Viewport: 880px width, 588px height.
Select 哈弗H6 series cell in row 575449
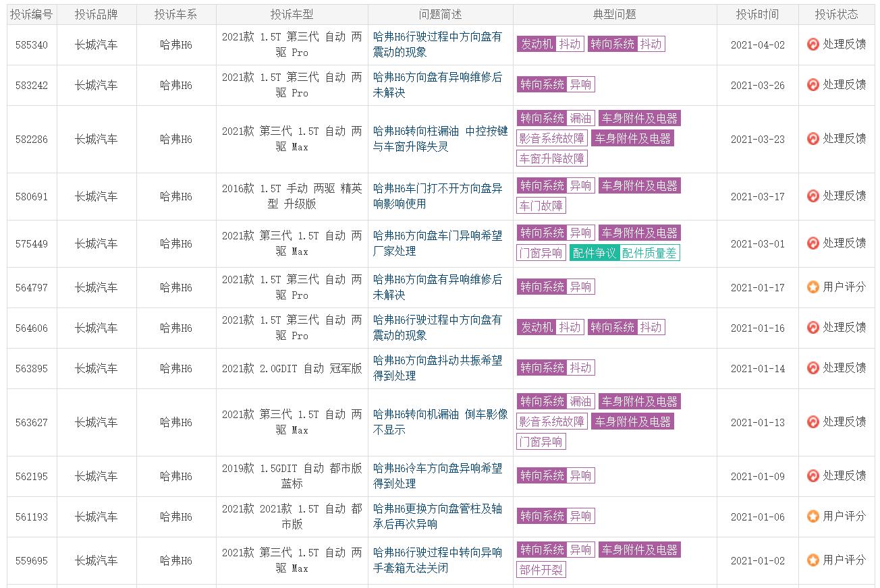pyautogui.click(x=176, y=244)
